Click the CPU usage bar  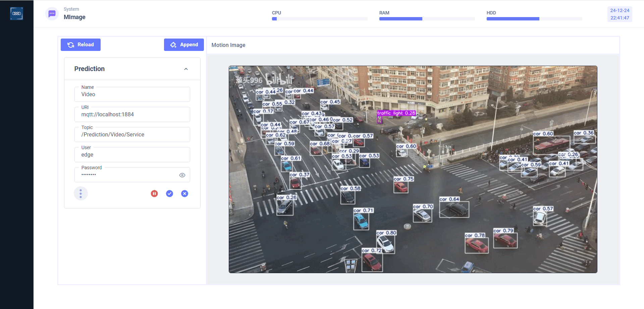[x=320, y=19]
